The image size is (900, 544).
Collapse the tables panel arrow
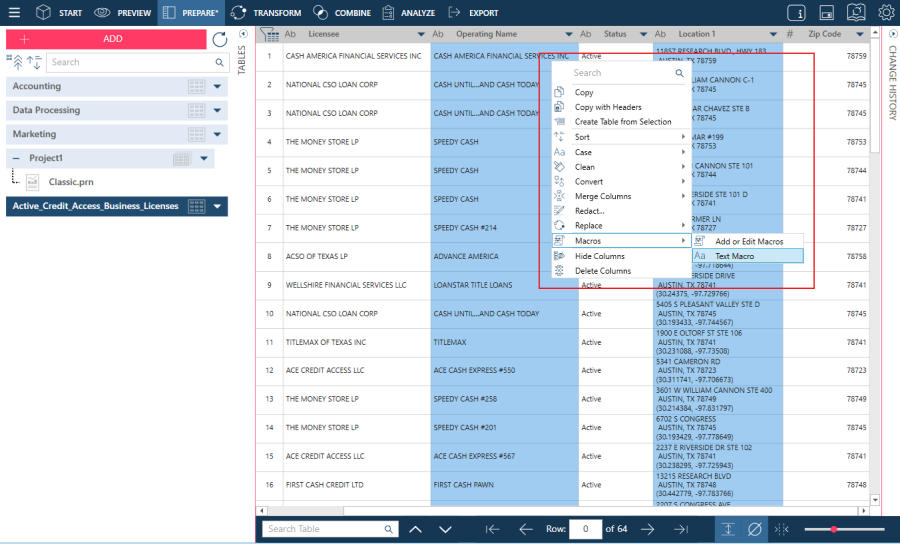243,34
